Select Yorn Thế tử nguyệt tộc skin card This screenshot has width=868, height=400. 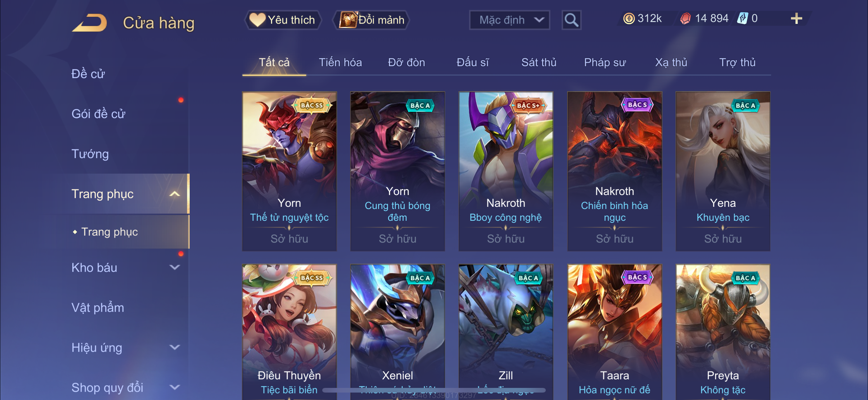pyautogui.click(x=289, y=171)
